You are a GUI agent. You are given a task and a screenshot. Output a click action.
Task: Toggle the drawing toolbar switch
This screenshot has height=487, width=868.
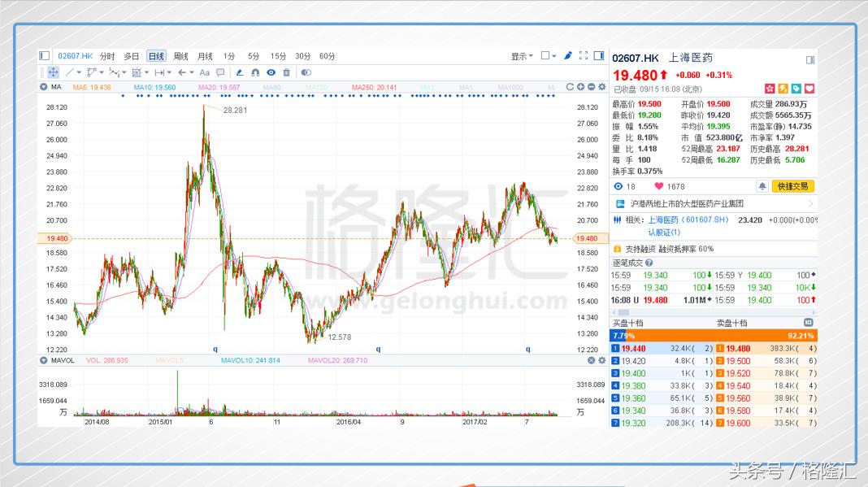pos(306,72)
